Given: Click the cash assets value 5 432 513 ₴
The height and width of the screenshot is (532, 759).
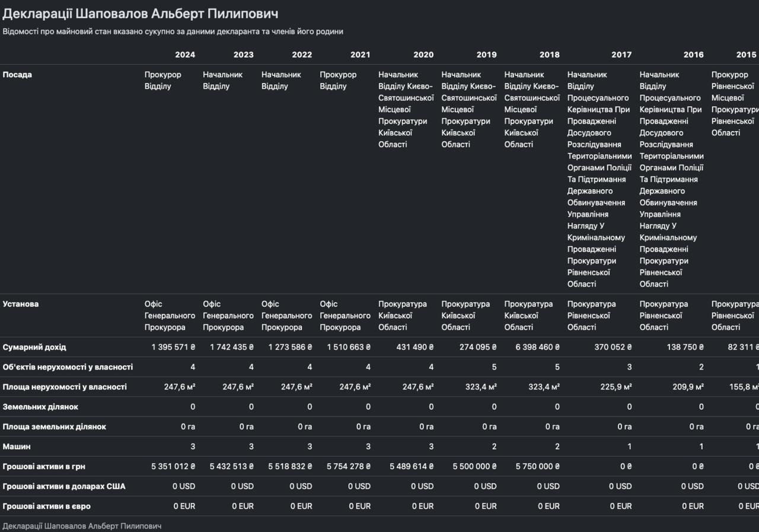Looking at the screenshot, I should pos(231,466).
